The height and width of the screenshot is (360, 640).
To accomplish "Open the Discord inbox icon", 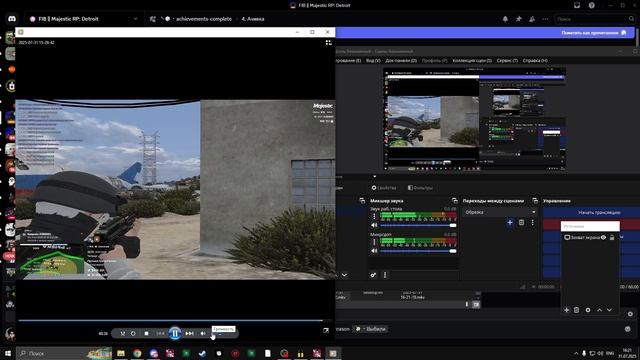I will click(x=577, y=5).
